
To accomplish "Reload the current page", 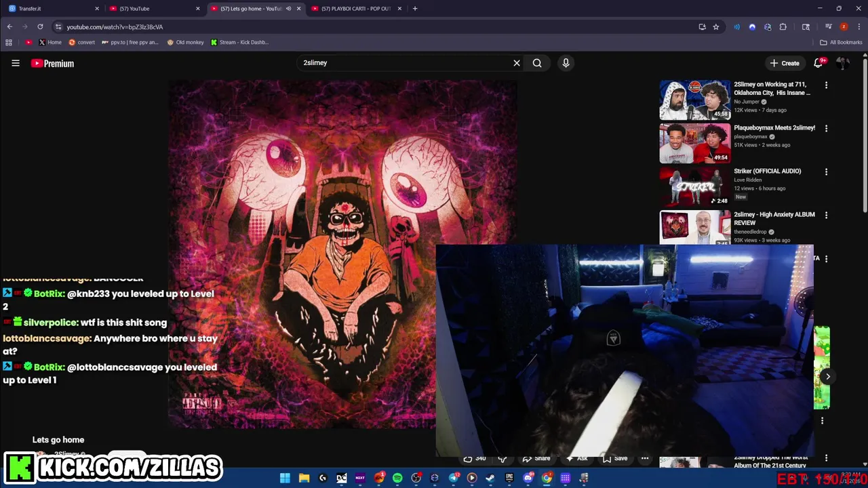I will coord(40,26).
